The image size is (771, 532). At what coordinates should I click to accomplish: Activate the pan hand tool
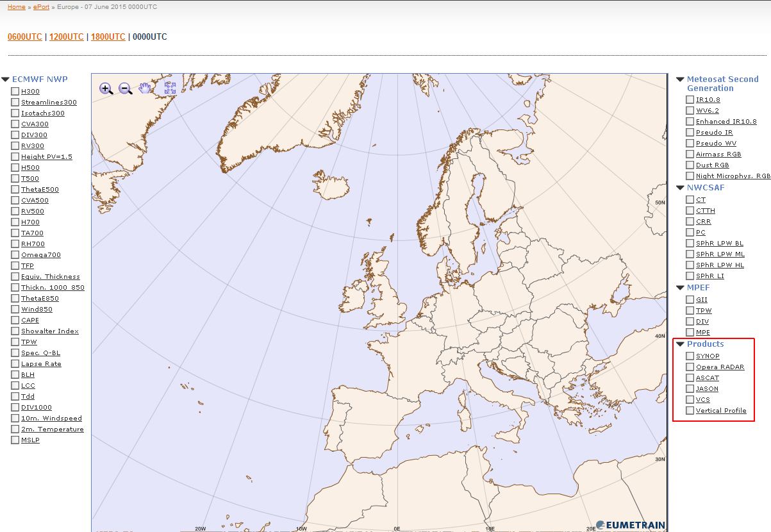coord(145,88)
